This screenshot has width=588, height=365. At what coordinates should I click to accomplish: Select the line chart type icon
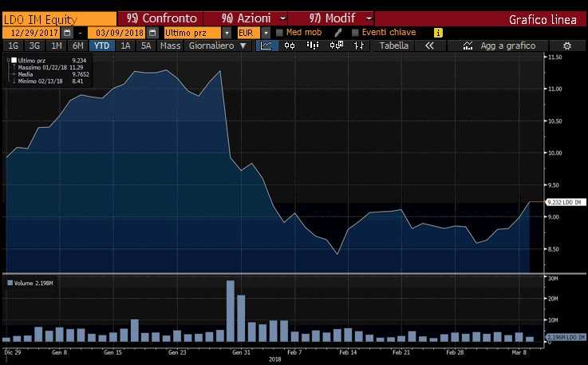(266, 46)
